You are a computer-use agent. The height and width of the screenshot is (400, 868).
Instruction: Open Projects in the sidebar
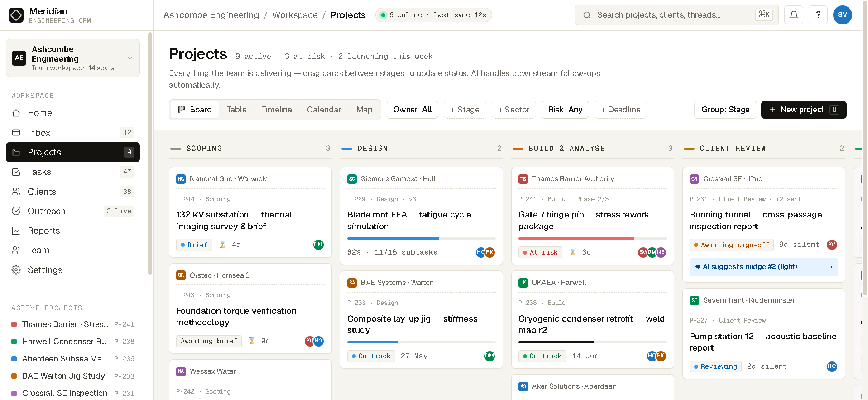(73, 152)
